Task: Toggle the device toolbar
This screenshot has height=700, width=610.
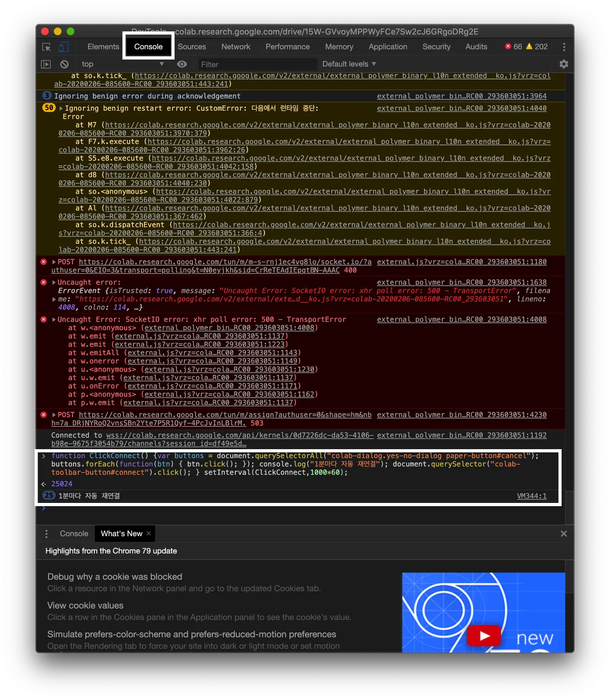Action: [63, 47]
